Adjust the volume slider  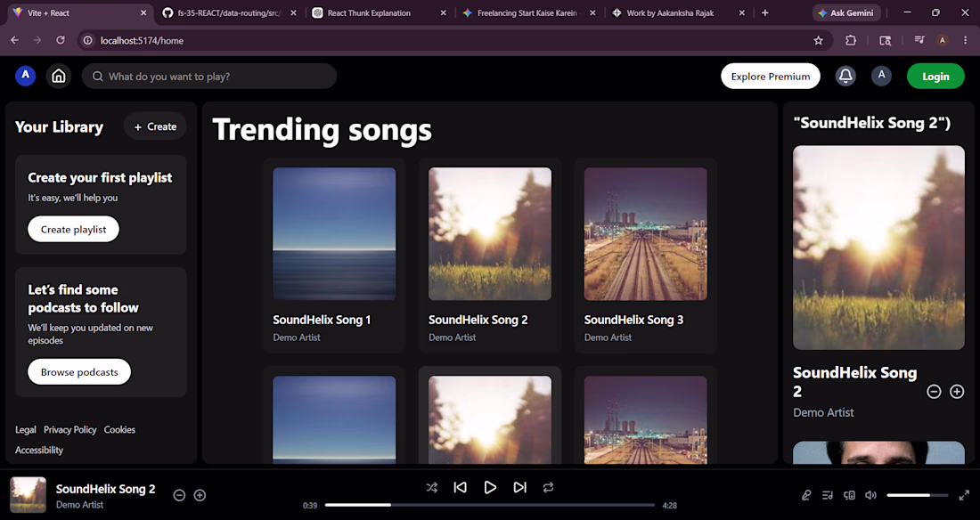click(918, 495)
